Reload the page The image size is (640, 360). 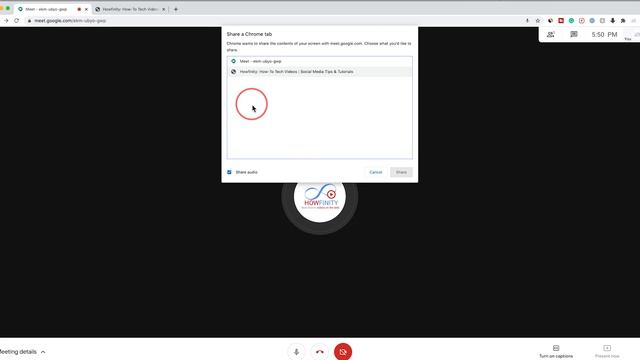16,20
